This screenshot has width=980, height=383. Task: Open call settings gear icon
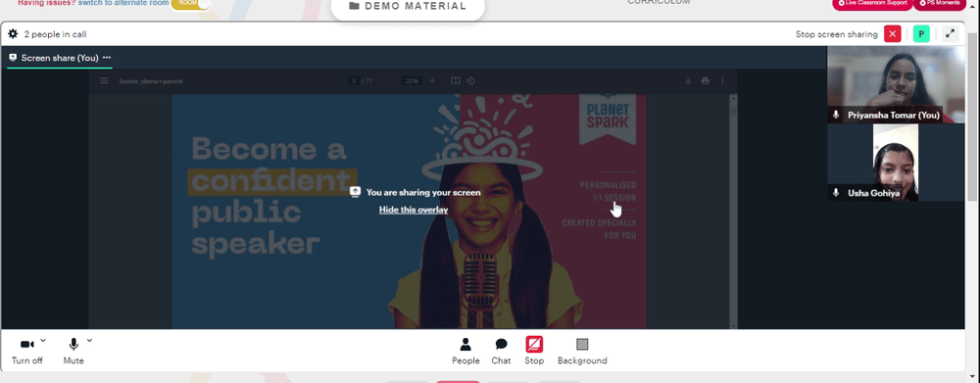[13, 33]
